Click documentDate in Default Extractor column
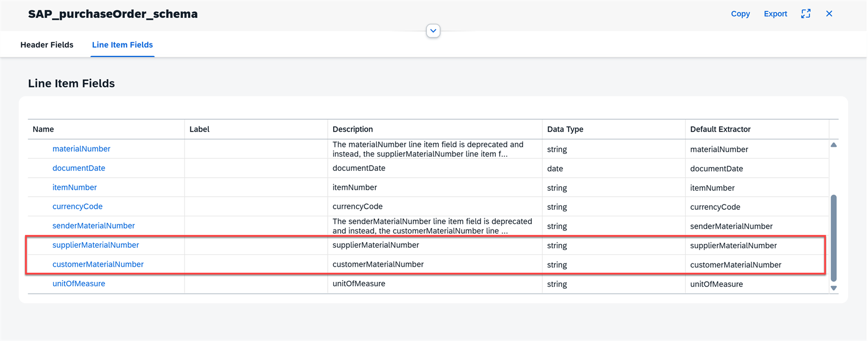The height and width of the screenshot is (341, 868). click(x=716, y=169)
